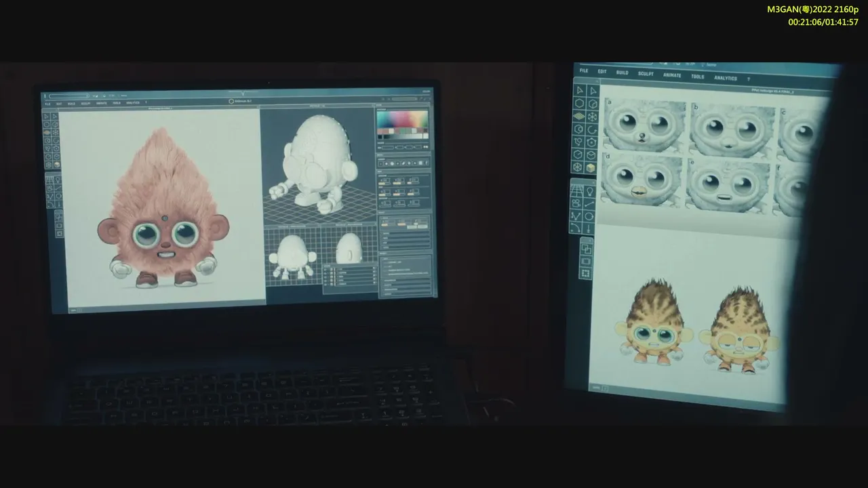The width and height of the screenshot is (868, 488).
Task: Pick the circle tool on right monitor
Action: [589, 217]
